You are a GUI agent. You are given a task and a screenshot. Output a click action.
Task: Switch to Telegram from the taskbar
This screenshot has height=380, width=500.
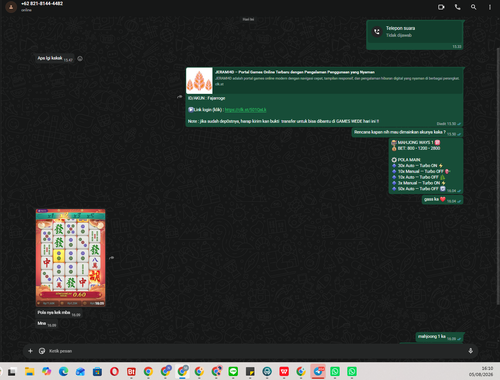[318, 371]
